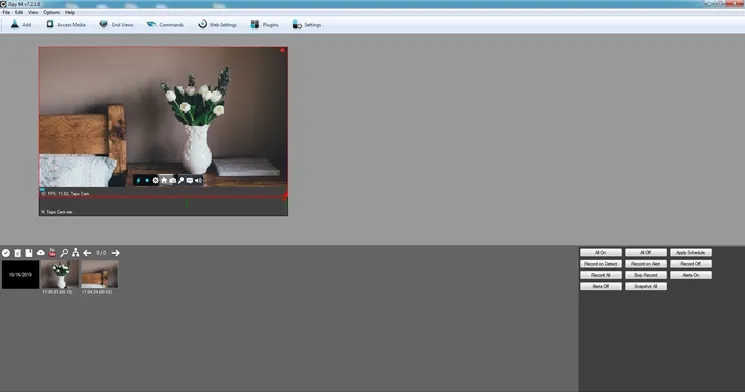Viewport: 745px width, 392px height.
Task: Click the Alerts Off button
Action: click(601, 287)
